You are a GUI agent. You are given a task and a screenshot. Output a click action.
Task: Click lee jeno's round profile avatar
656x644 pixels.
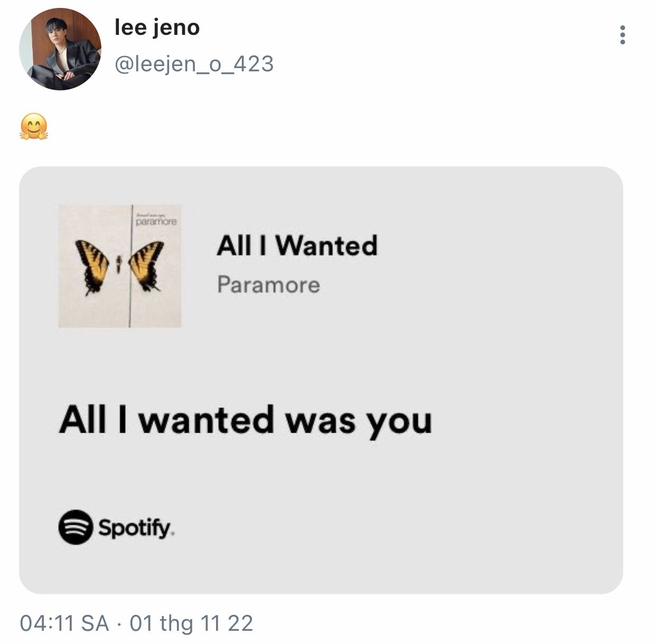[x=60, y=49]
